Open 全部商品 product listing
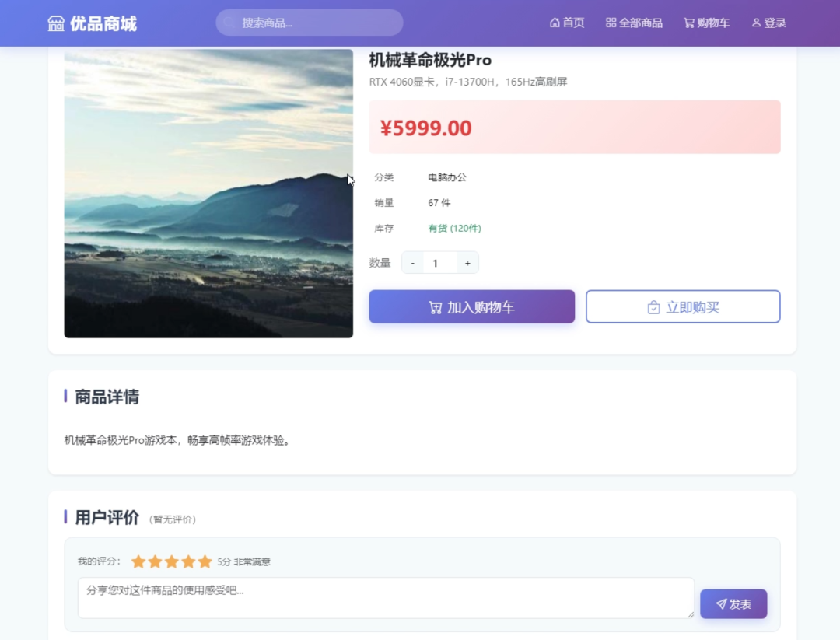 click(635, 23)
